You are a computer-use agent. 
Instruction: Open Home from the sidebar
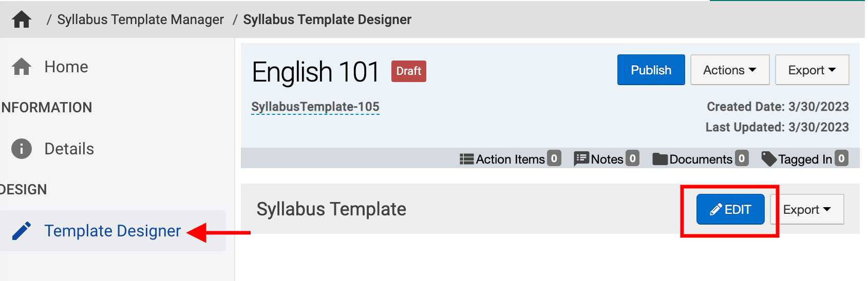click(66, 67)
